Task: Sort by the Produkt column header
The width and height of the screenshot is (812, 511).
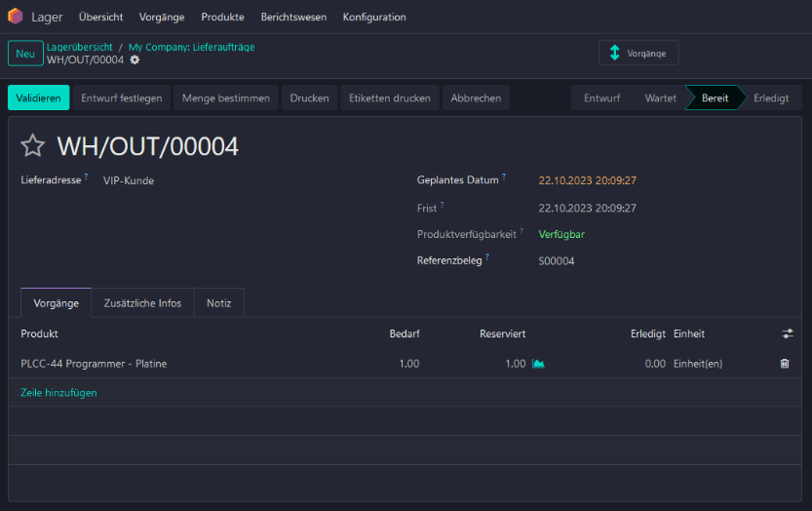Action: coord(39,334)
